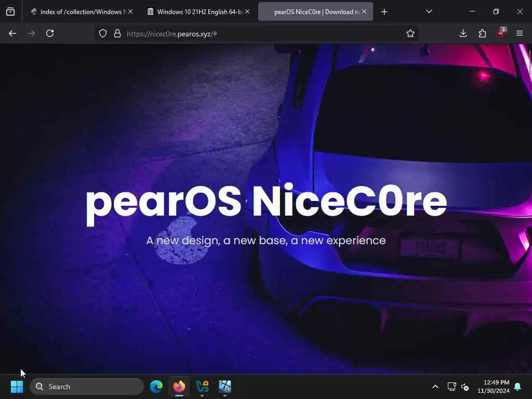Image resolution: width=532 pixels, height=399 pixels.
Task: Close the Index of /collection tab
Action: pyautogui.click(x=130, y=11)
